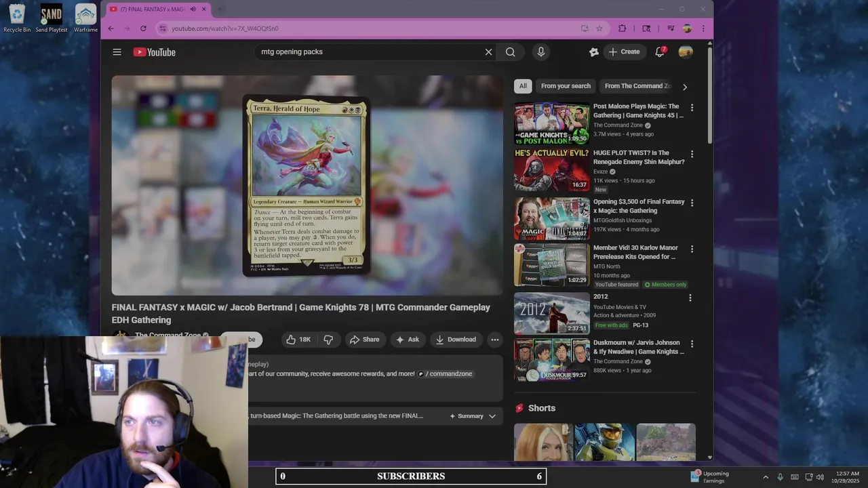Screen dimensions: 868x488
Task: Open the media controls icon in browser toolbar
Action: point(671,28)
